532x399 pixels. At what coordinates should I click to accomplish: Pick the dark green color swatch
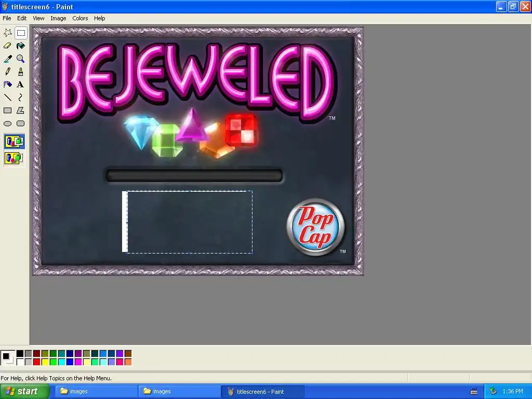tap(54, 354)
